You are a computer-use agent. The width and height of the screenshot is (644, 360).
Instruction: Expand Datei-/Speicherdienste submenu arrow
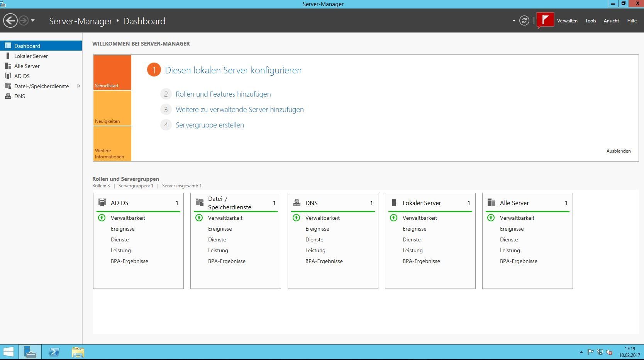click(x=78, y=86)
